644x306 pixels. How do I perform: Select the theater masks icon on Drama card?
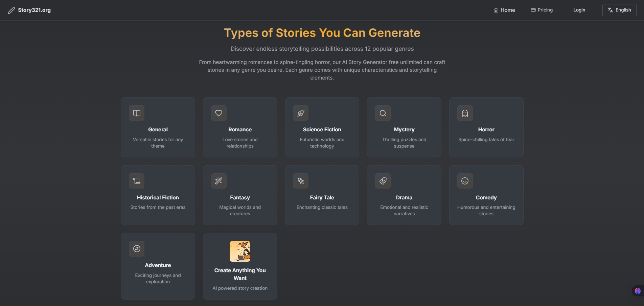[383, 181]
